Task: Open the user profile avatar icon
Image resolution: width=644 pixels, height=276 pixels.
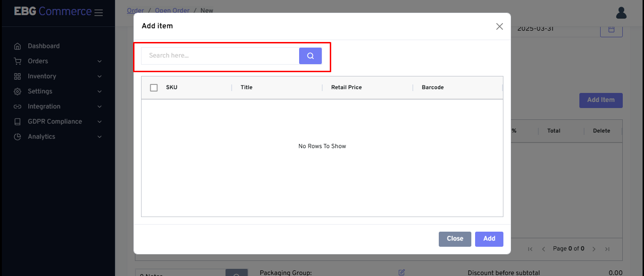Action: click(621, 13)
